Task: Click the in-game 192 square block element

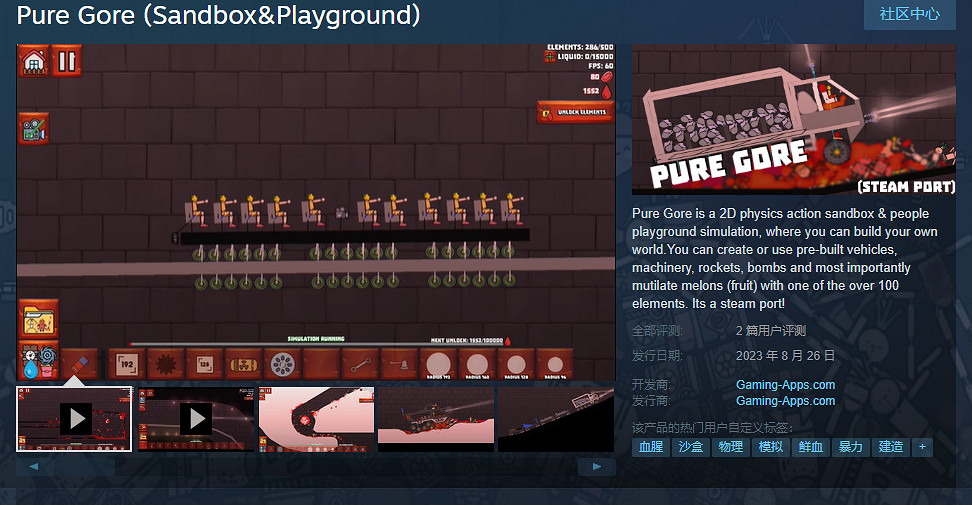Action: (126, 364)
